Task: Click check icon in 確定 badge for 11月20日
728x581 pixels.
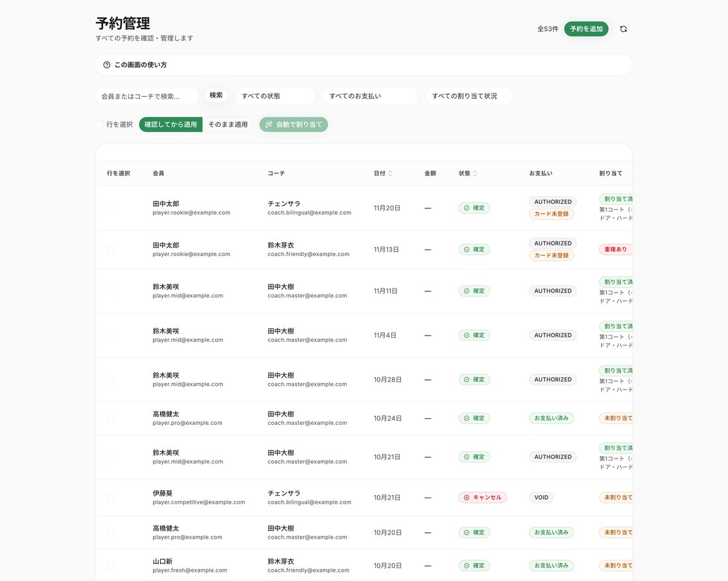Action: 467,208
